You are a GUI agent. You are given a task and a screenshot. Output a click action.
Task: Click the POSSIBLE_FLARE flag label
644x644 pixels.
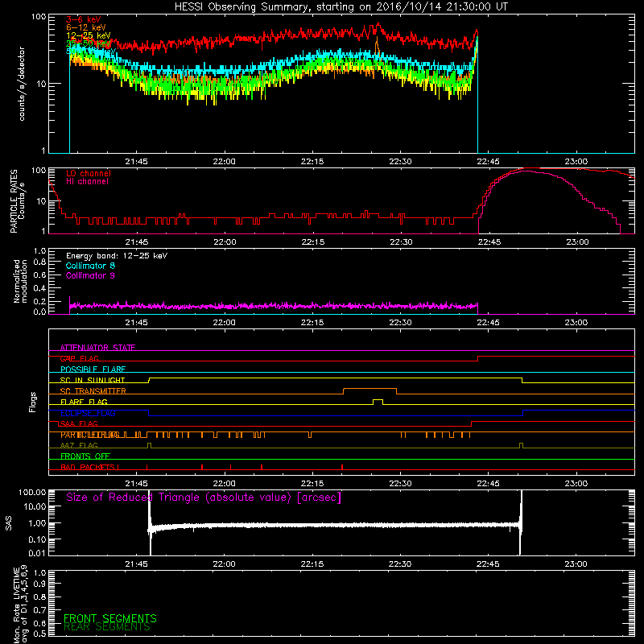[93, 369]
